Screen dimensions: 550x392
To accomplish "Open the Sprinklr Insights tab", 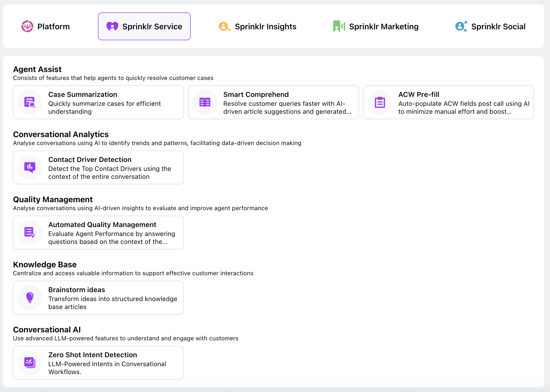I will 258,26.
